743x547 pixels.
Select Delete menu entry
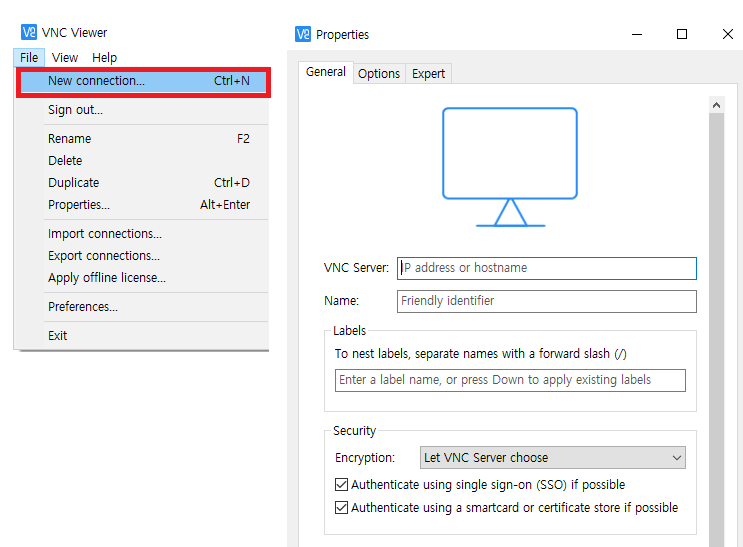click(144, 161)
